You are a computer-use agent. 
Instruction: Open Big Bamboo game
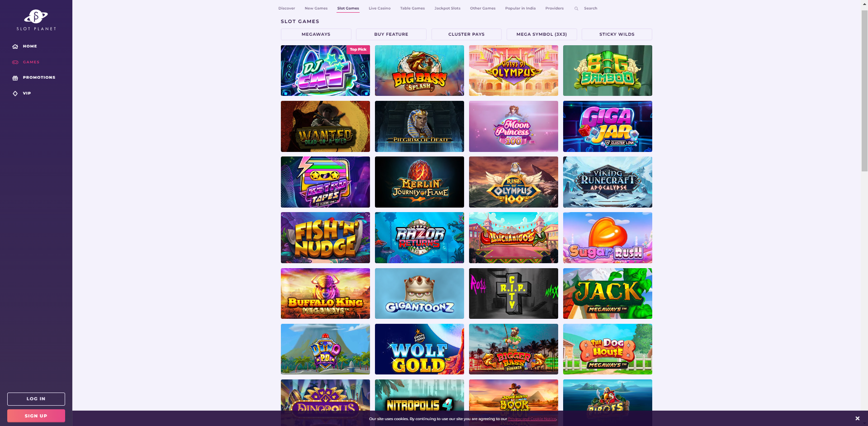pyautogui.click(x=607, y=71)
